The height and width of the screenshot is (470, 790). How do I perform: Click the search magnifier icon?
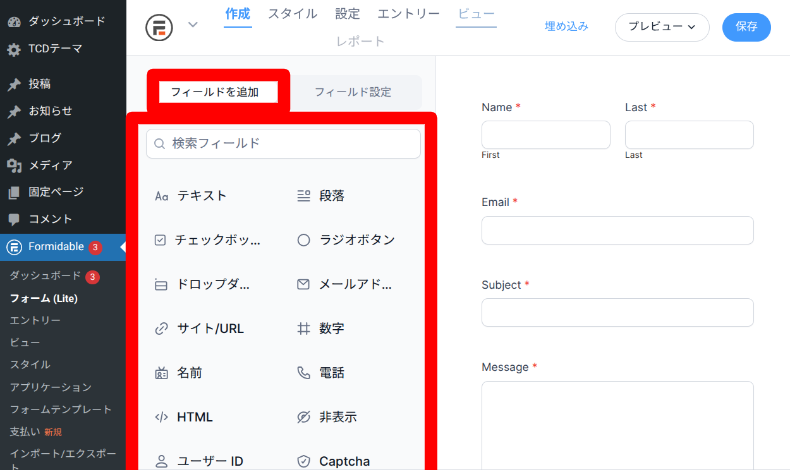[x=160, y=144]
